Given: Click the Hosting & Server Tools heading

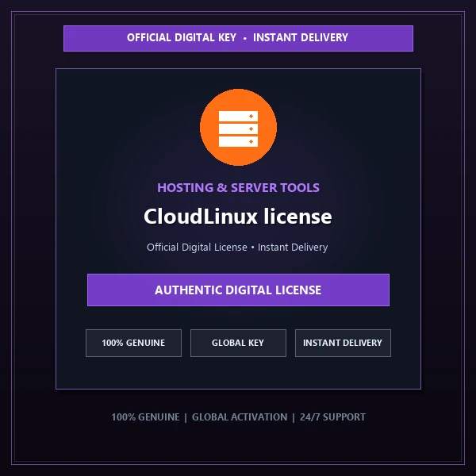Looking at the screenshot, I should [x=238, y=187].
